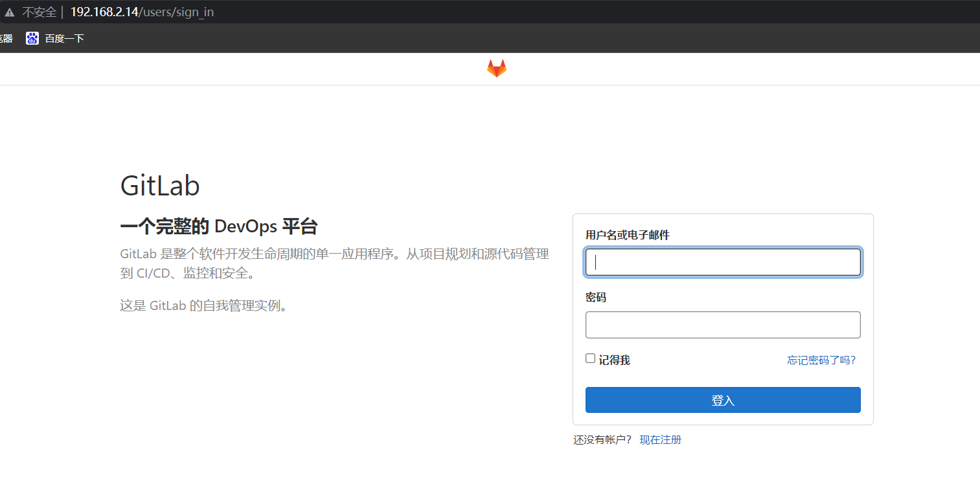Viewport: 980px width, 486px height.
Task: Select the URL text 192.168.2.14/users/sign_in
Action: [142, 12]
